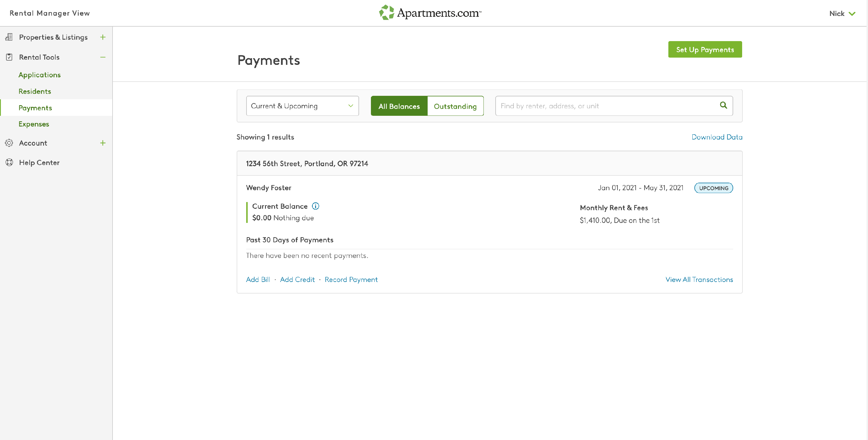Screen dimensions: 868x440
Task: Click the Properties & Listings building icon
Action: coord(9,37)
